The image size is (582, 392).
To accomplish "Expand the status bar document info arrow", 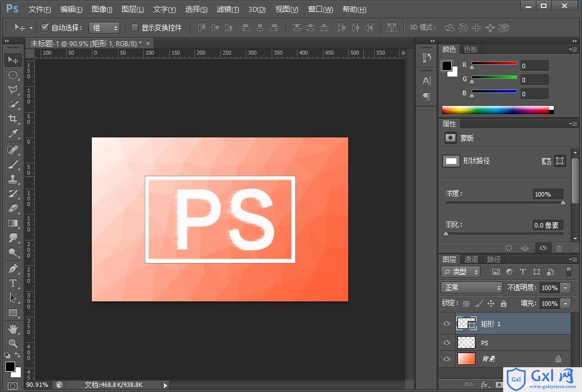I will point(166,385).
